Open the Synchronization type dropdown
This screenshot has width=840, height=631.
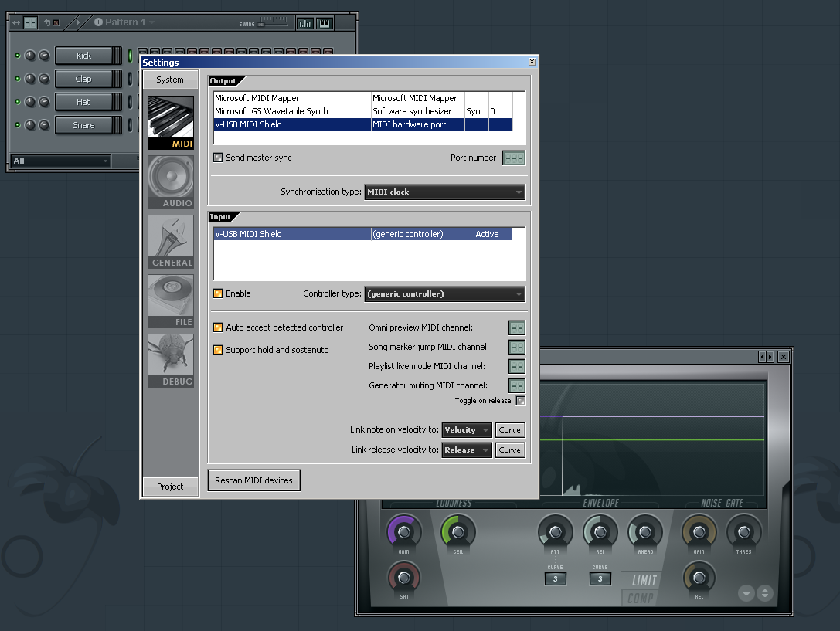point(444,192)
